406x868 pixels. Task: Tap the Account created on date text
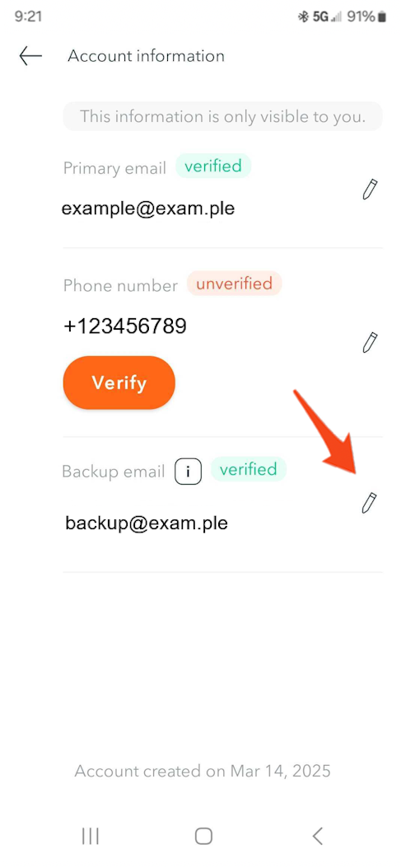point(203,771)
